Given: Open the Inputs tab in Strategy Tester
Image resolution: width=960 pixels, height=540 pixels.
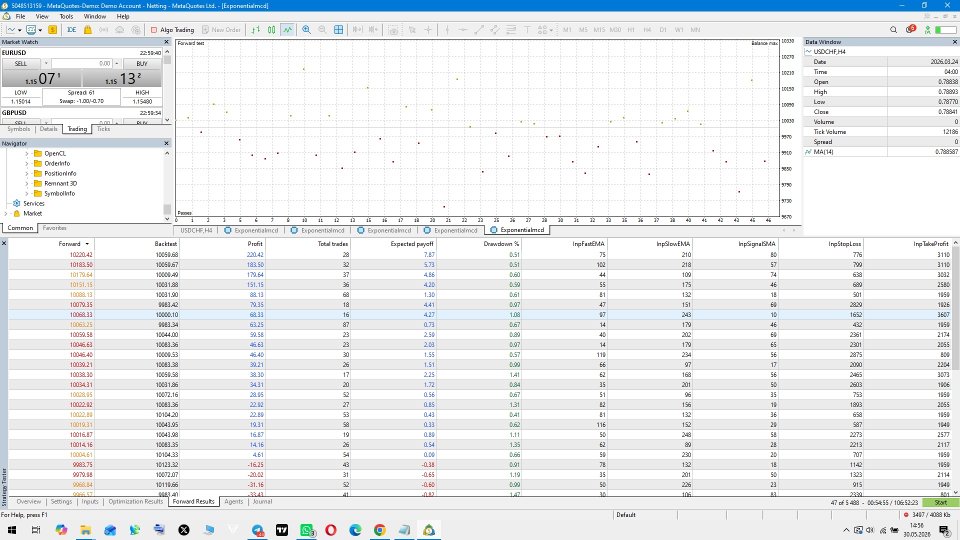Looking at the screenshot, I should click(89, 501).
